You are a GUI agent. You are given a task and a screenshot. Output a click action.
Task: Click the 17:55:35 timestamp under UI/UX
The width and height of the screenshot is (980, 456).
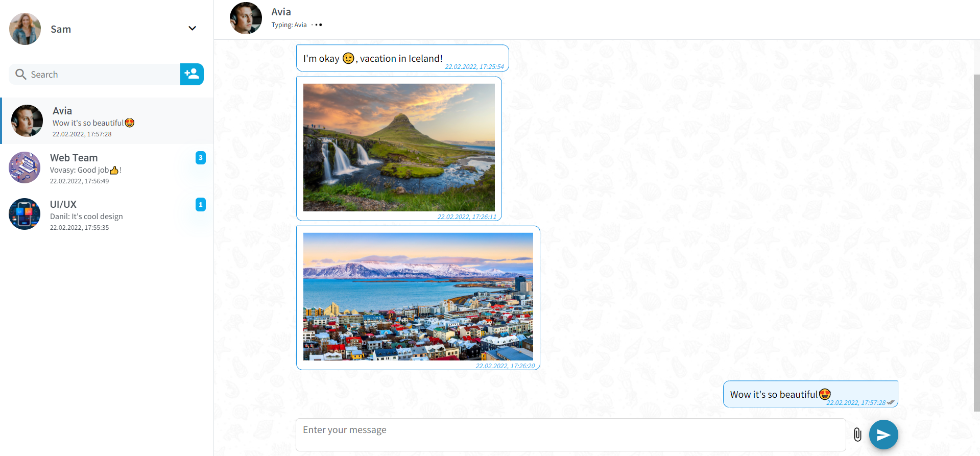point(79,228)
